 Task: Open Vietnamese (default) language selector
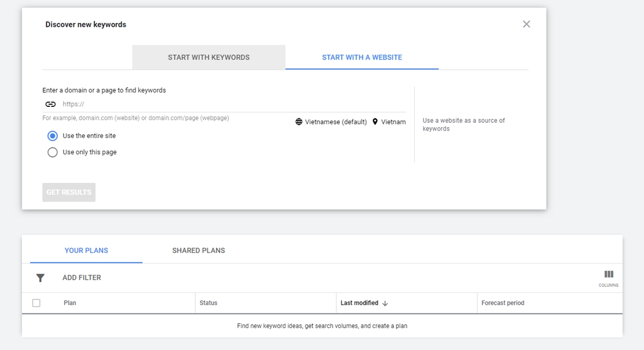coord(335,122)
